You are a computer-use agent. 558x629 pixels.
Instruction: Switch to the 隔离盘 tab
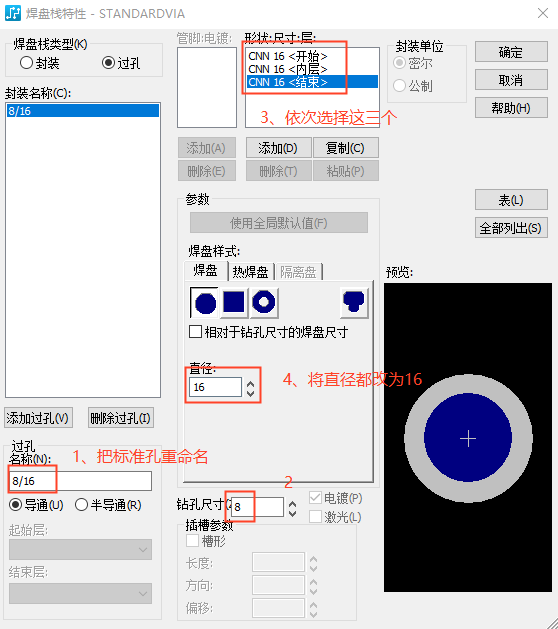pyautogui.click(x=298, y=272)
